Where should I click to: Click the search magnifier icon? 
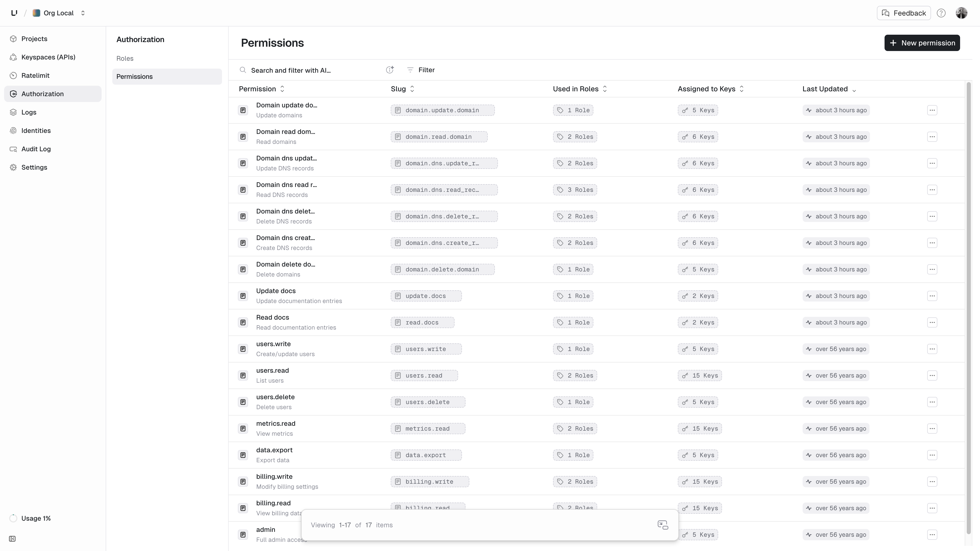point(243,70)
